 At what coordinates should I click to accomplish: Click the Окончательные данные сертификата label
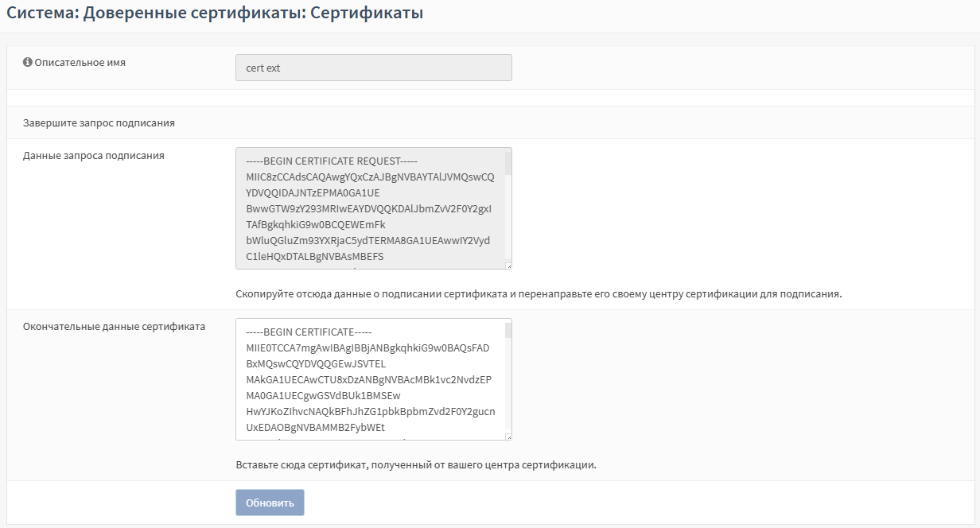(114, 327)
